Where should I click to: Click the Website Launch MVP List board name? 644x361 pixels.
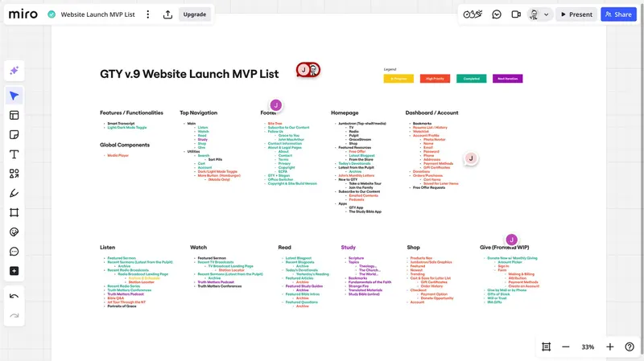(x=97, y=14)
